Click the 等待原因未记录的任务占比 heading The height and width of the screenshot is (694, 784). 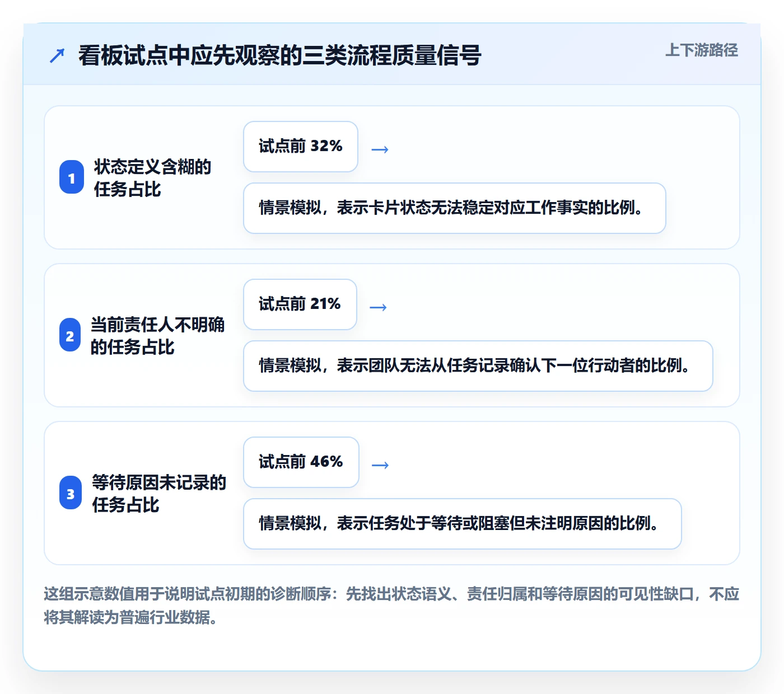(159, 494)
